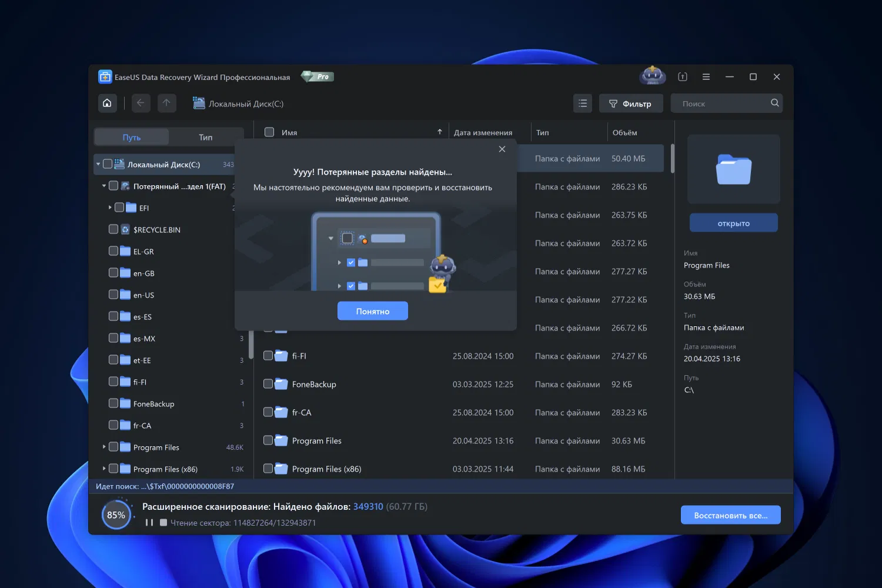
Task: Click the EFI folder icon
Action: point(131,208)
